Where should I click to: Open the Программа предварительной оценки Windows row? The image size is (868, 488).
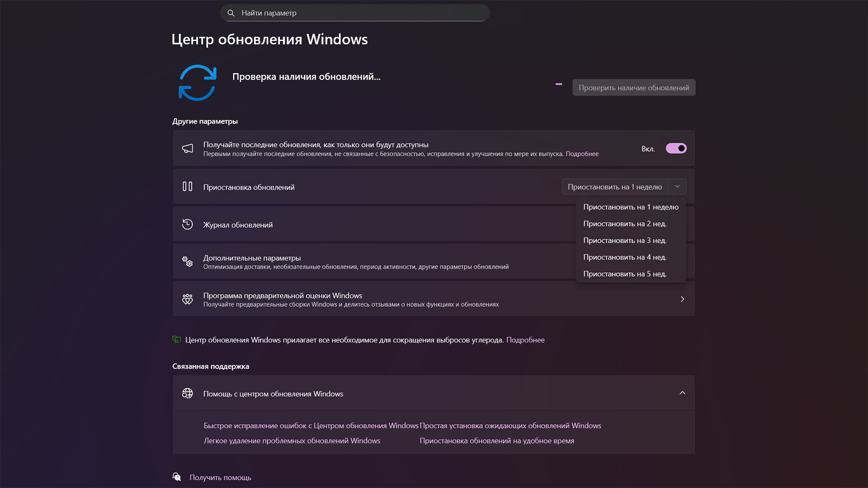(x=434, y=299)
